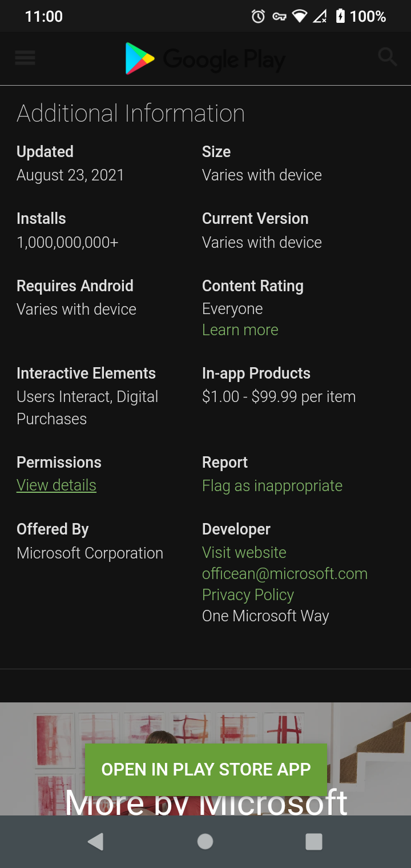Open the hamburger menu icon

(x=25, y=58)
